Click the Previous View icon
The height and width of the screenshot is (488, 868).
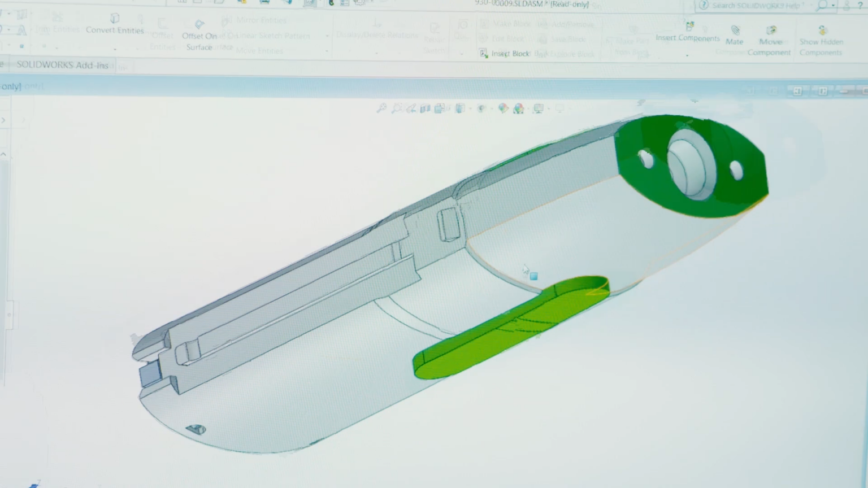[411, 108]
